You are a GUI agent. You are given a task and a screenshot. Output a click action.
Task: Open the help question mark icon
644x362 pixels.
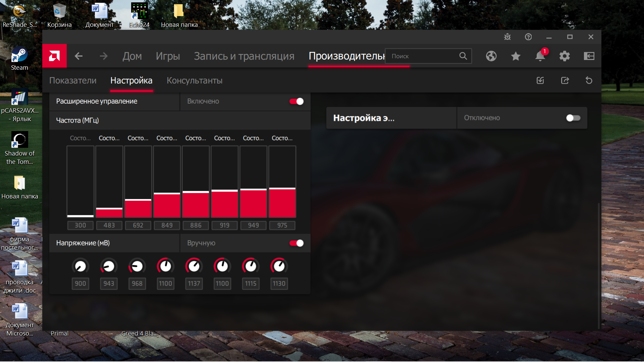pyautogui.click(x=528, y=37)
